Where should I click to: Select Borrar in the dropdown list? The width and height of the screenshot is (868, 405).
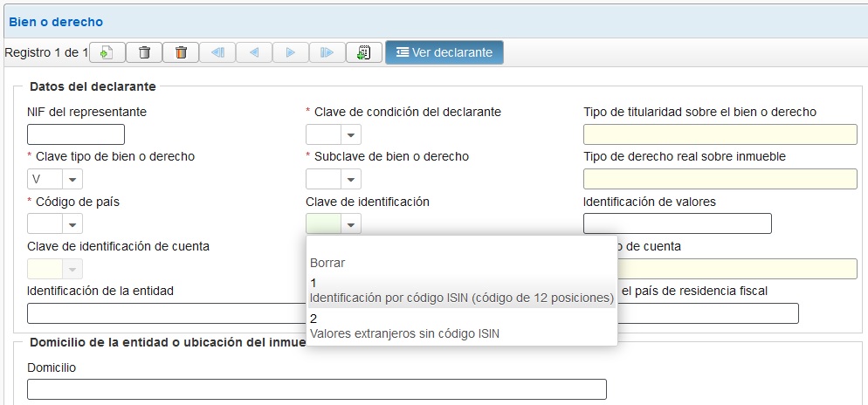point(327,262)
